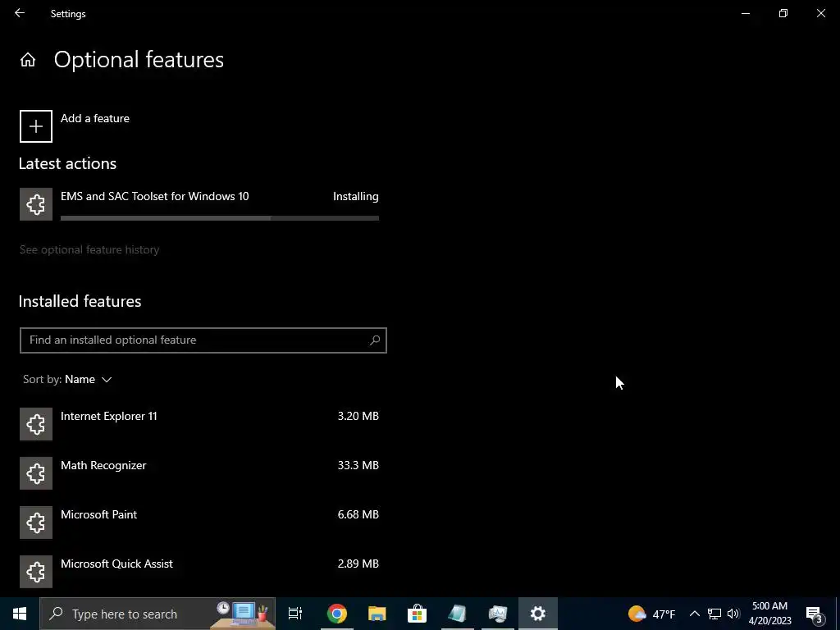Select the EMS and SAC Toolset puzzle icon
The height and width of the screenshot is (630, 840).
point(36,204)
